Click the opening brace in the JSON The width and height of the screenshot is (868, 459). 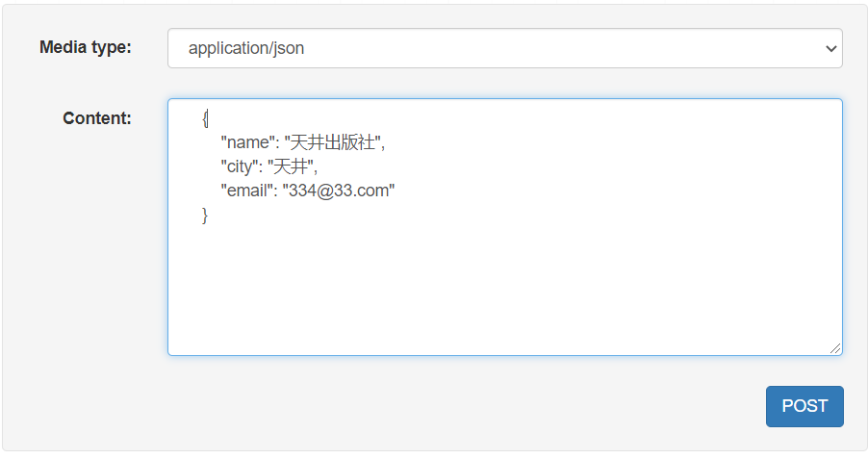pyautogui.click(x=205, y=118)
